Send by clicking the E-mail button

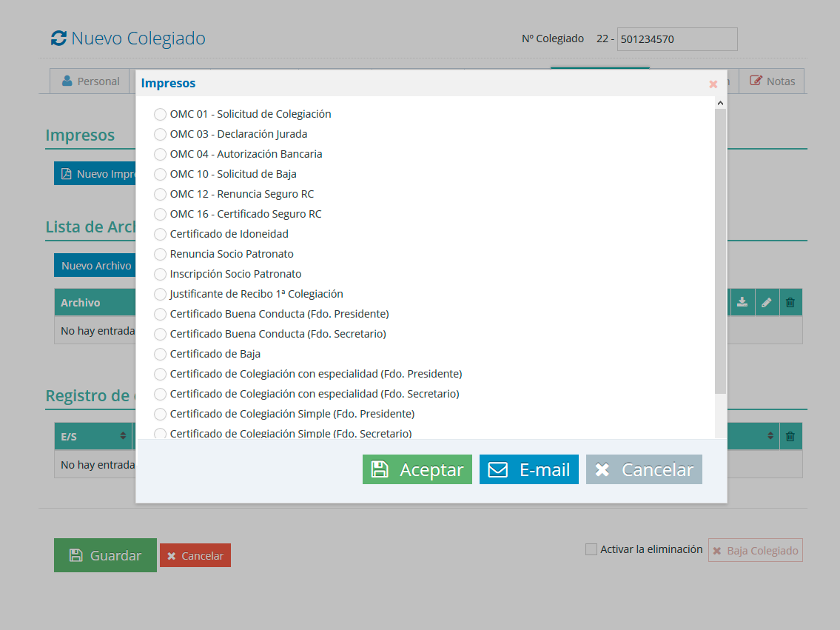point(528,469)
